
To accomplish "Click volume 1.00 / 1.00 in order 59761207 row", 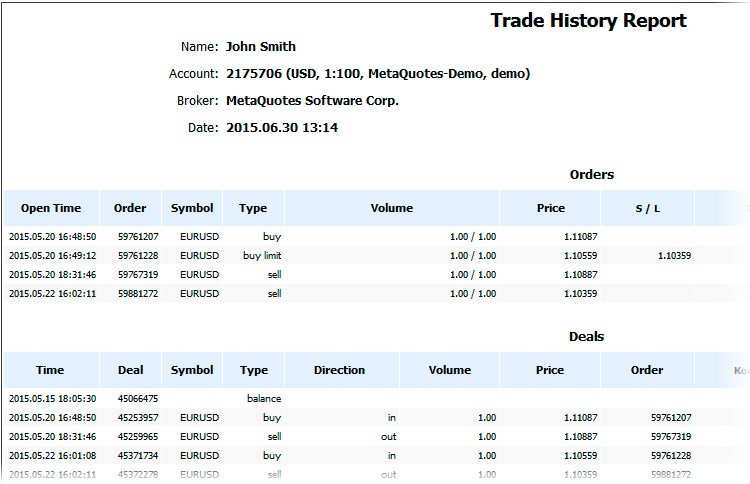I will click(x=473, y=237).
